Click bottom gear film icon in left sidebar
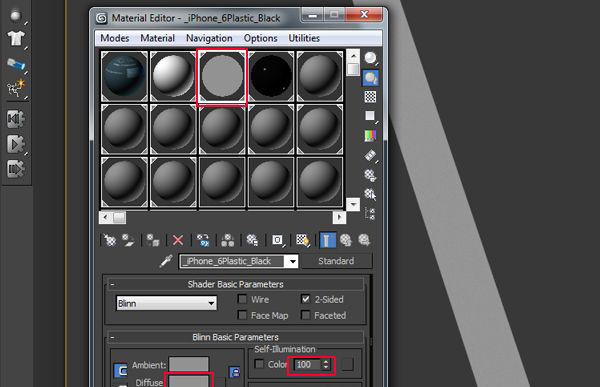The height and width of the screenshot is (387, 600). 16,169
